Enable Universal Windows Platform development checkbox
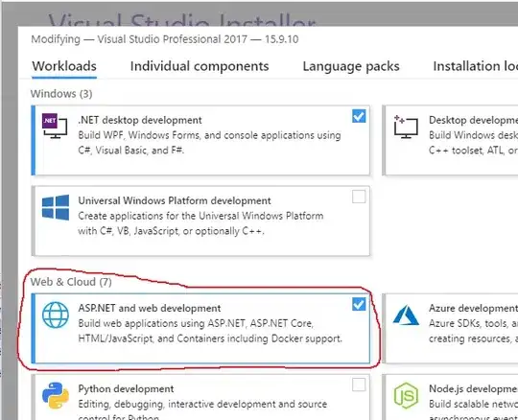Image resolution: width=518 pixels, height=420 pixels. tap(359, 197)
